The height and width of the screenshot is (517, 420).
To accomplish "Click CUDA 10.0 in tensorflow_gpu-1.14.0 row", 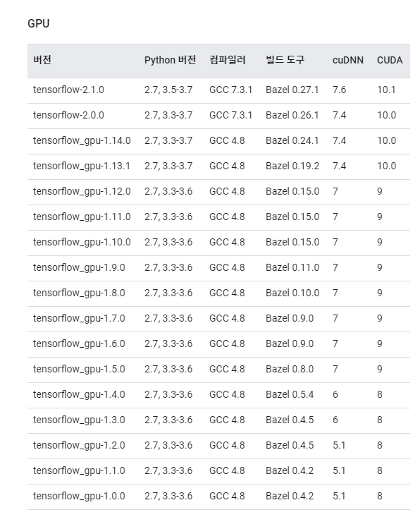I will 386,140.
